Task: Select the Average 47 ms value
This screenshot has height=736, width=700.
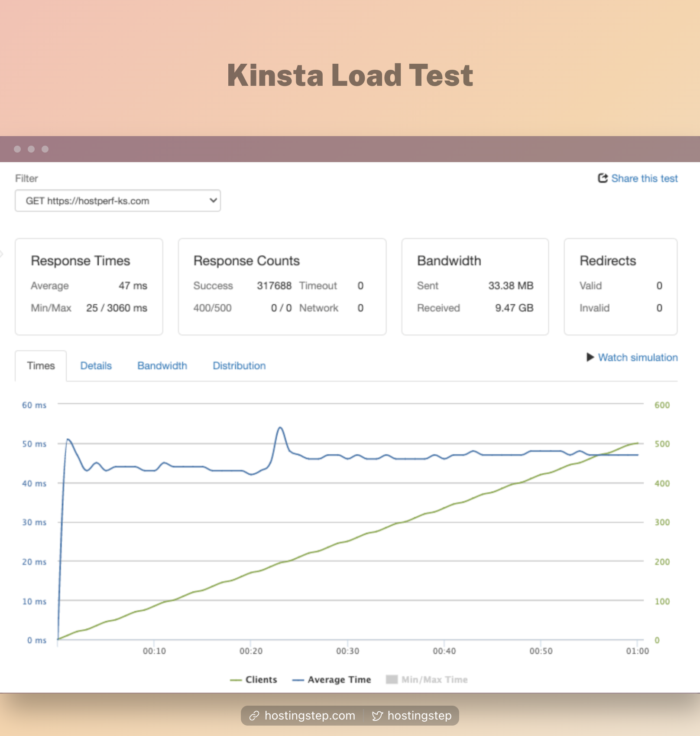Action: pos(133,286)
